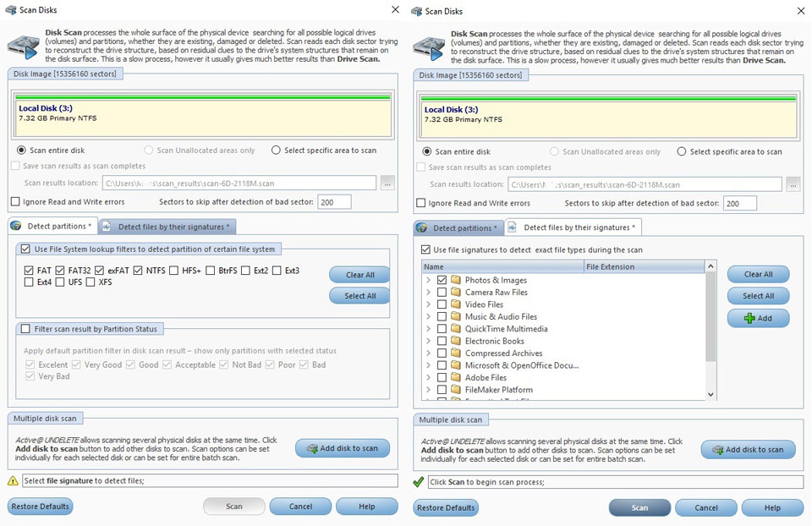
Task: Expand the FileMaker Platform node
Action: (428, 389)
